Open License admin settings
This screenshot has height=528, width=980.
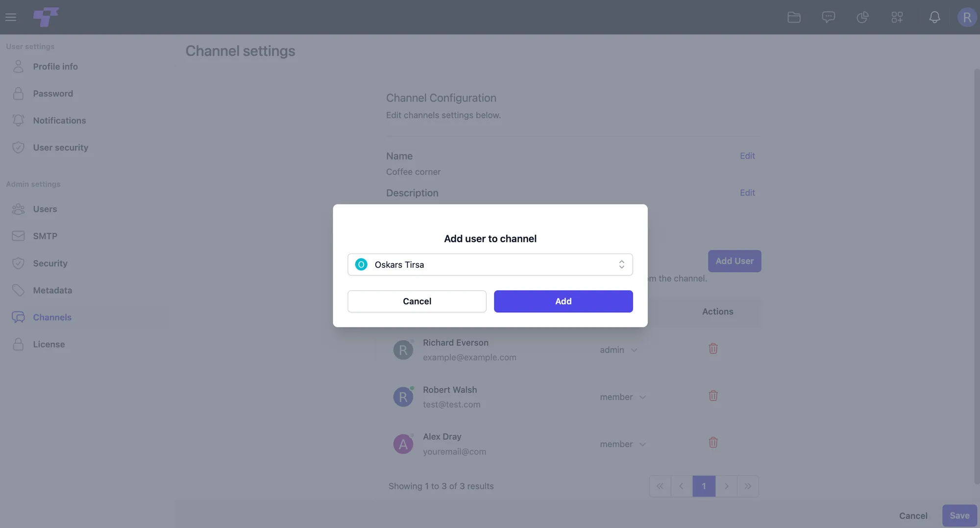pyautogui.click(x=49, y=344)
